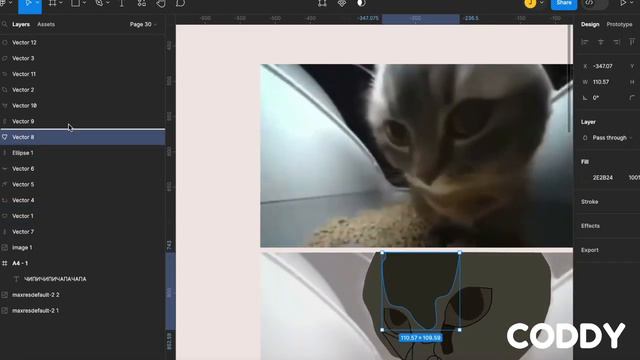
Task: Click the search icon in Layers panel
Action: tap(4, 24)
